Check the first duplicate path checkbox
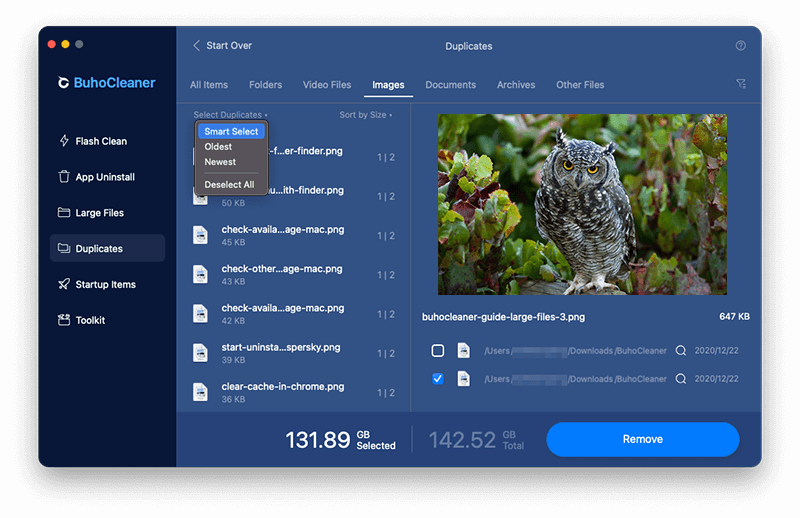 pyautogui.click(x=438, y=351)
